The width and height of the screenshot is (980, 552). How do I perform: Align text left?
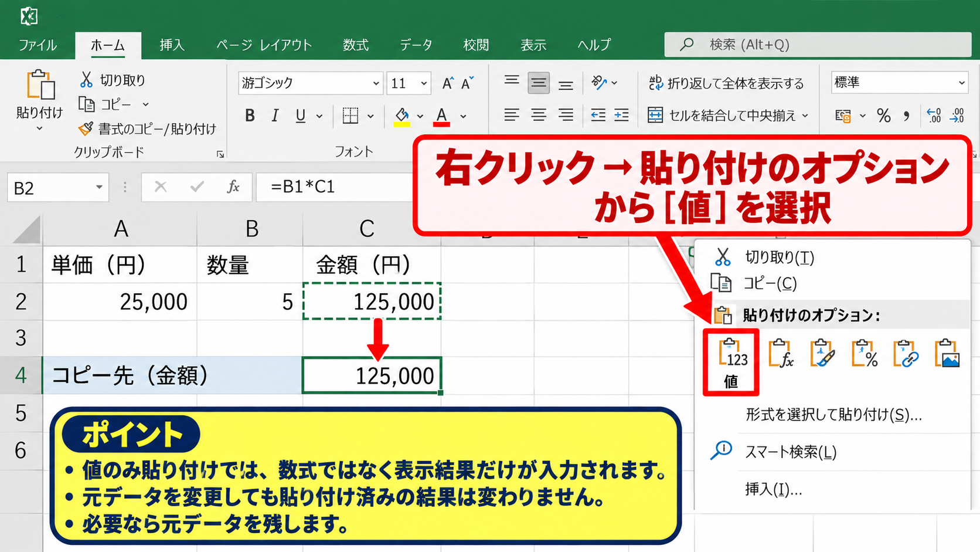pyautogui.click(x=512, y=116)
